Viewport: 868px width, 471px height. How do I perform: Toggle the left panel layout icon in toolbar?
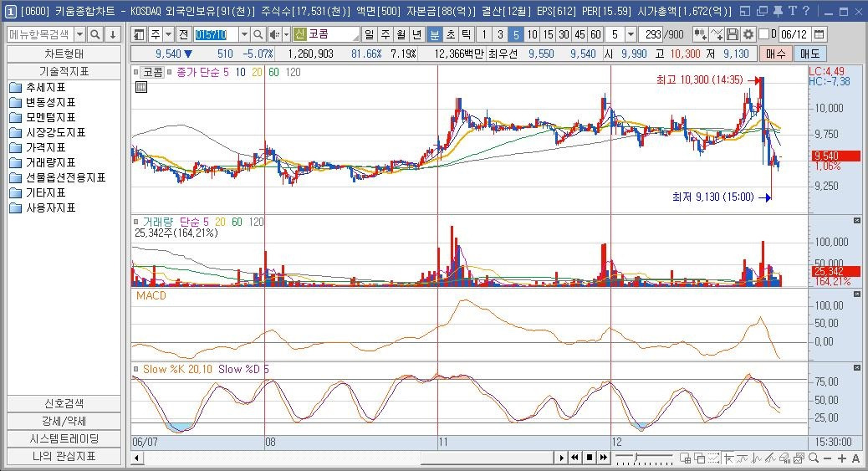(x=139, y=34)
